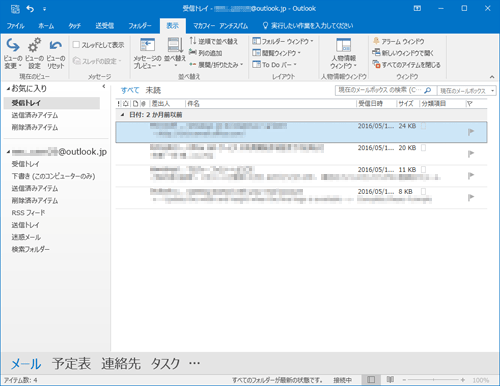Switch to the タッチ tab
The image size is (500, 386).
click(x=75, y=26)
